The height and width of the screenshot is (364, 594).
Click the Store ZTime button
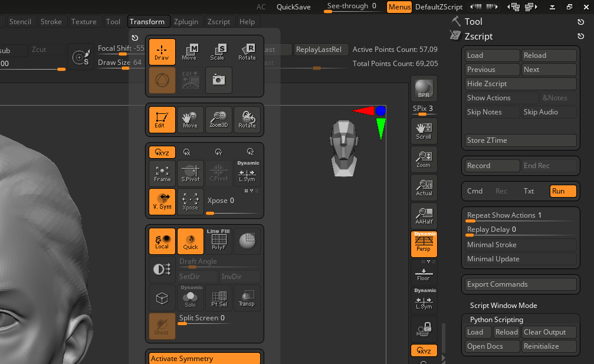click(x=520, y=140)
